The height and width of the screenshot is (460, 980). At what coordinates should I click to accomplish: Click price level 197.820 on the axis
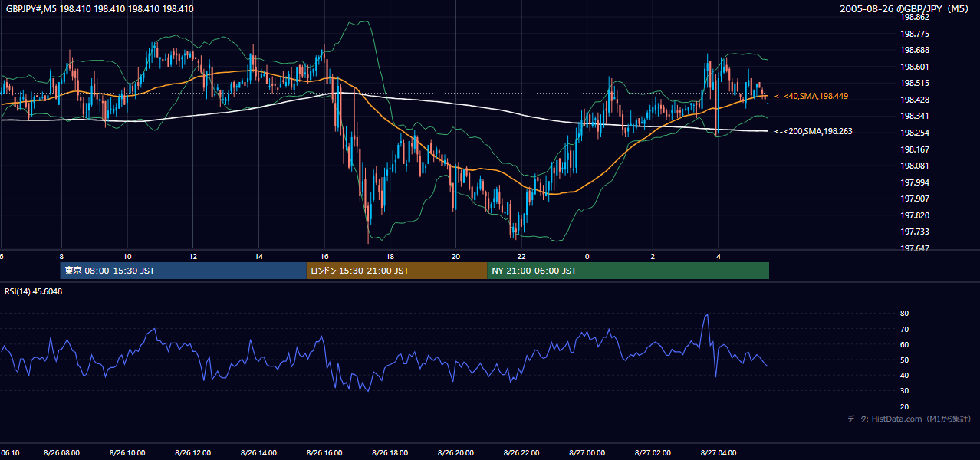(915, 215)
